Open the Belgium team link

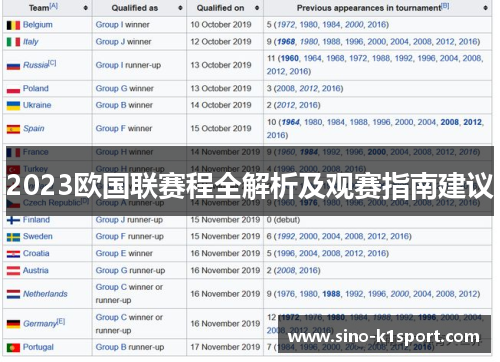click(38, 25)
